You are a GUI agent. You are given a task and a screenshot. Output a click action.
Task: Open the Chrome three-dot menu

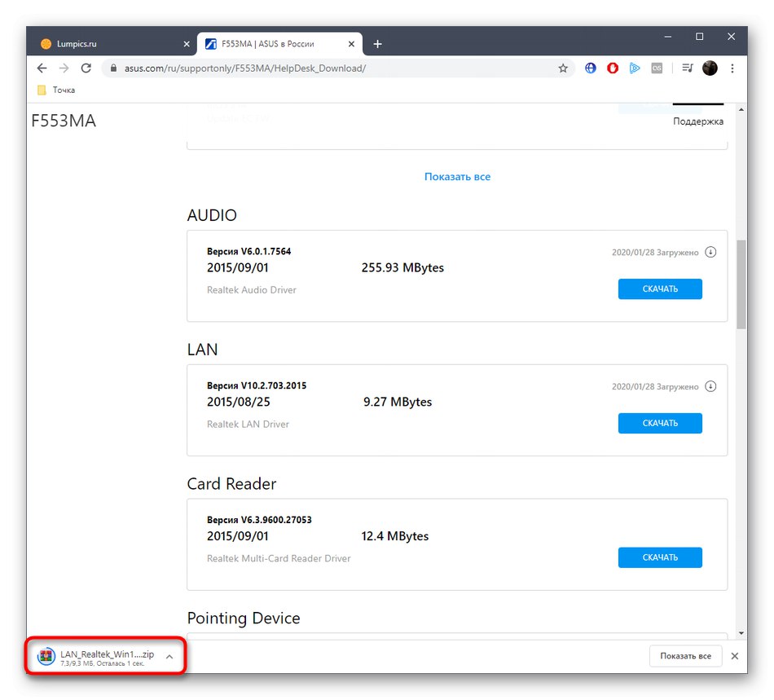tap(732, 68)
